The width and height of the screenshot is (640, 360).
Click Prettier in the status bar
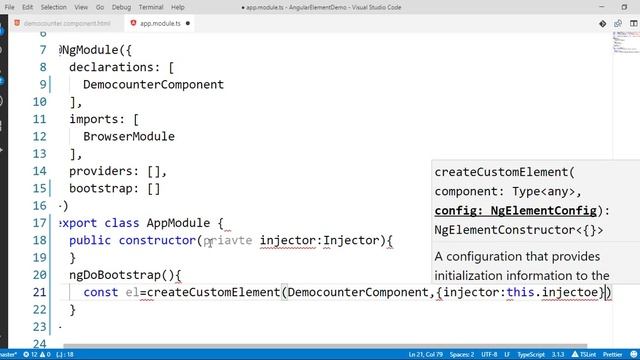[612, 354]
